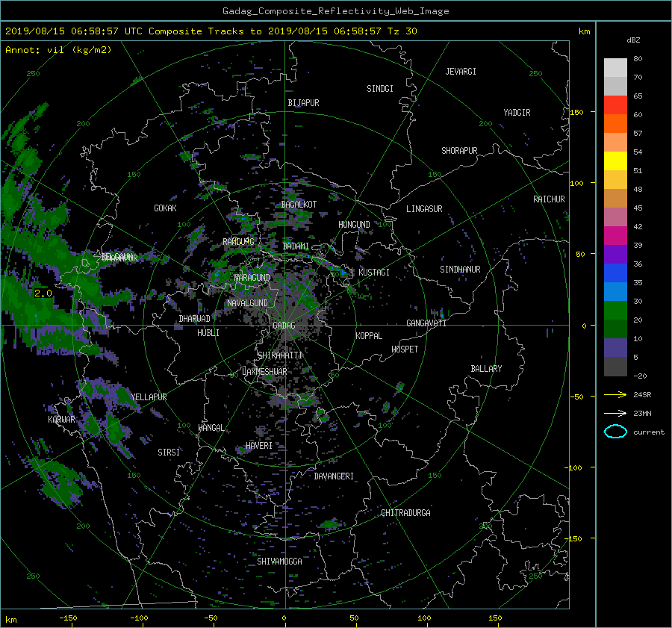Image resolution: width=672 pixels, height=628 pixels.
Task: Click the KOPPAL city label
Action: tap(369, 336)
